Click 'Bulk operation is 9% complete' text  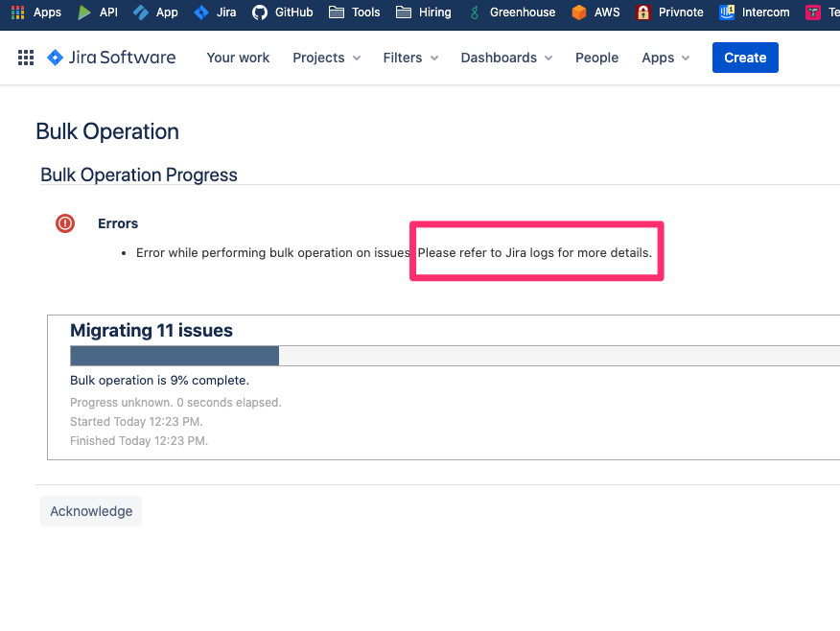(159, 381)
